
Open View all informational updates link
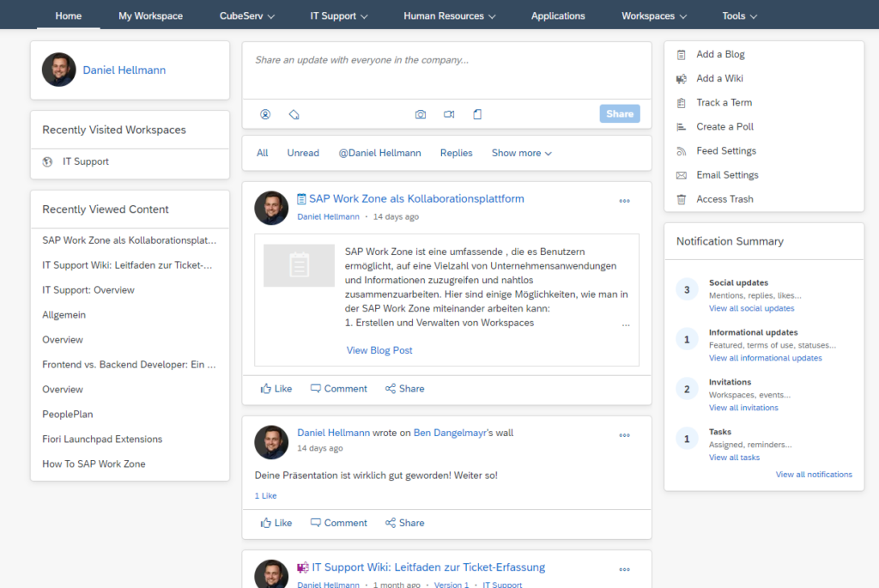click(765, 358)
